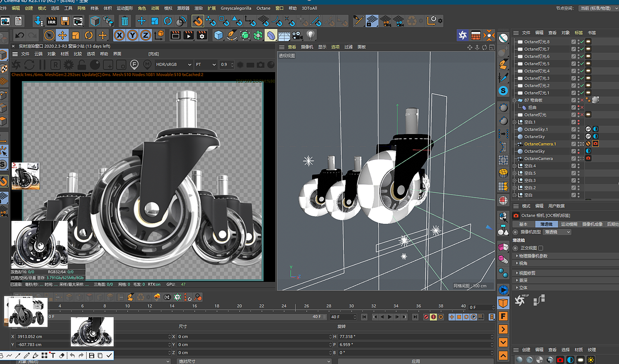
Task: Click the trash can delete icon
Action: [125, 21]
